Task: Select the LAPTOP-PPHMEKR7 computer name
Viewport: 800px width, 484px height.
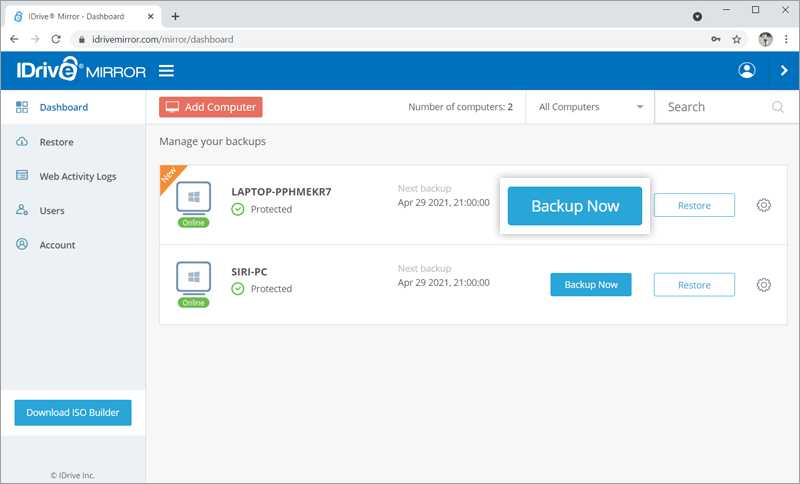Action: pos(281,192)
